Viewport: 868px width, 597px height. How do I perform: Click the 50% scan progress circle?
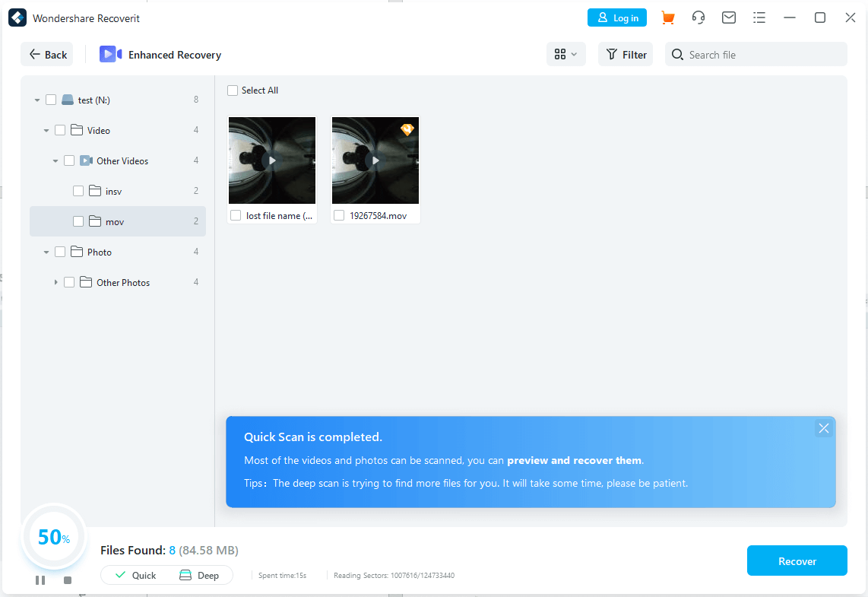pyautogui.click(x=54, y=537)
